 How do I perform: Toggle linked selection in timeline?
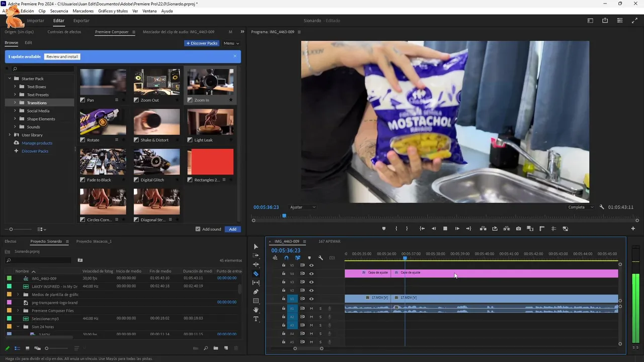pos(298,258)
